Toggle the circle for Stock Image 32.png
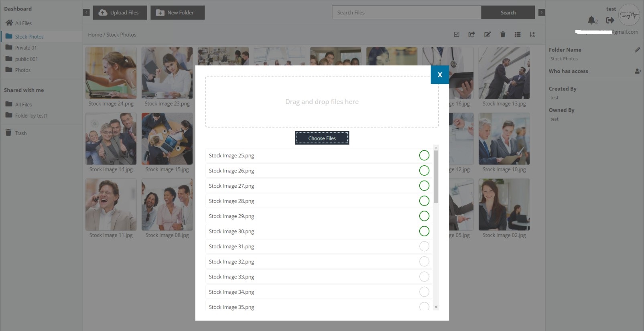This screenshot has height=331, width=644. 424,262
